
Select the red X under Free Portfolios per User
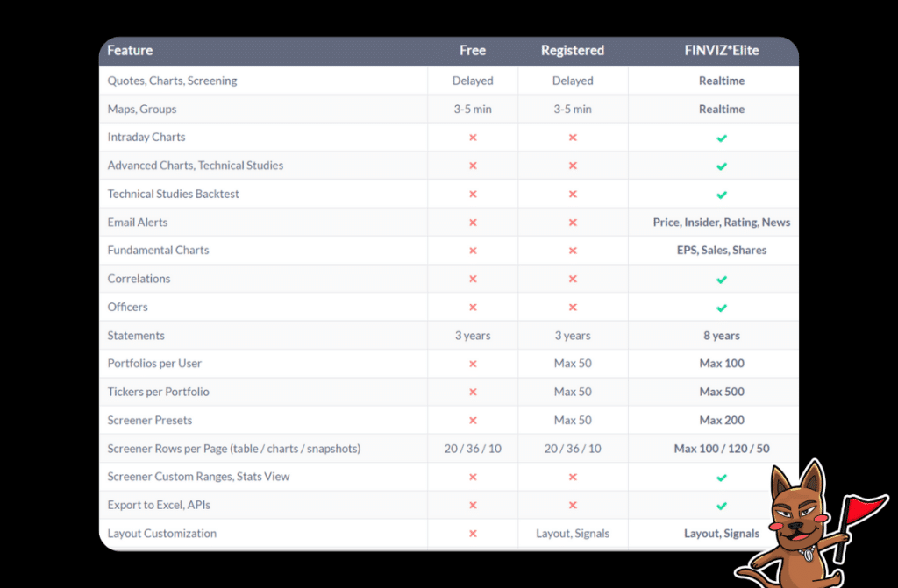click(x=473, y=363)
